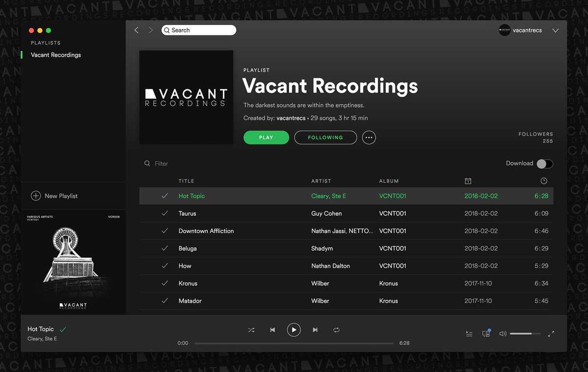Sort tracks by the ARTIST column

click(321, 181)
